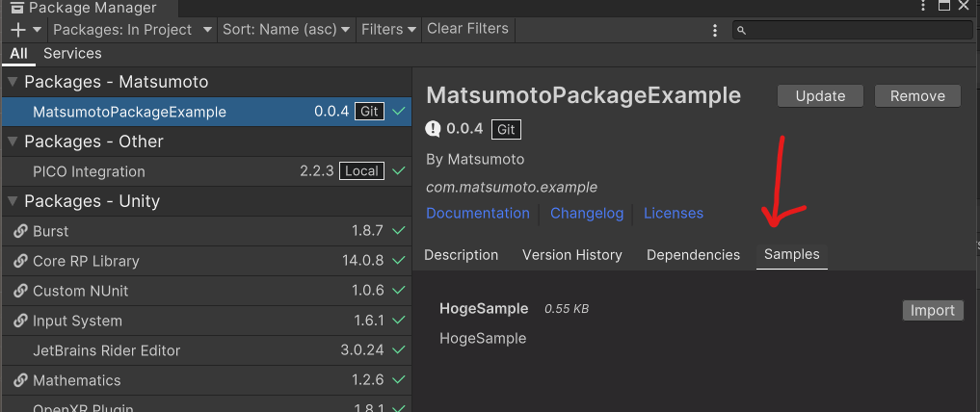
Task: Focus the package search field
Action: coord(858,31)
